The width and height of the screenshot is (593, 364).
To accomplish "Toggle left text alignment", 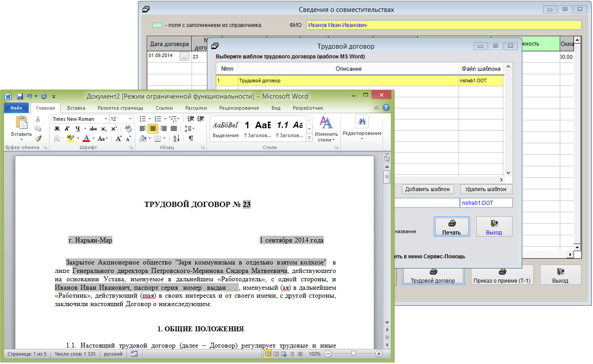I will [143, 129].
